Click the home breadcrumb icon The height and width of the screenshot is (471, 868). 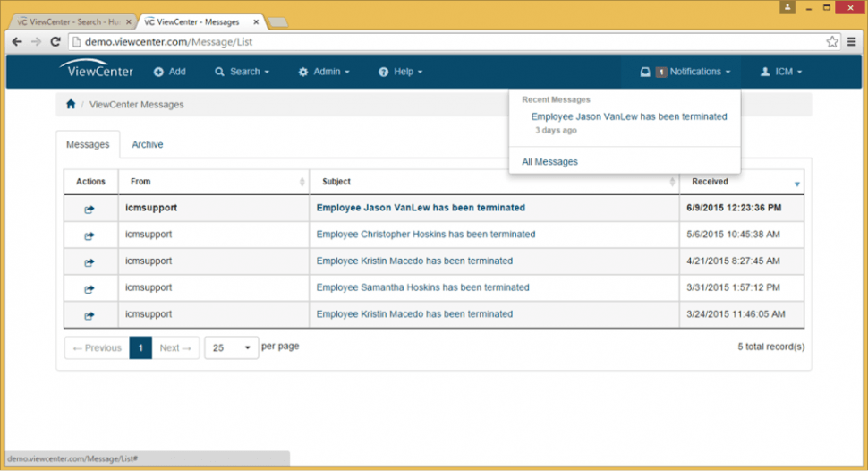click(x=71, y=104)
